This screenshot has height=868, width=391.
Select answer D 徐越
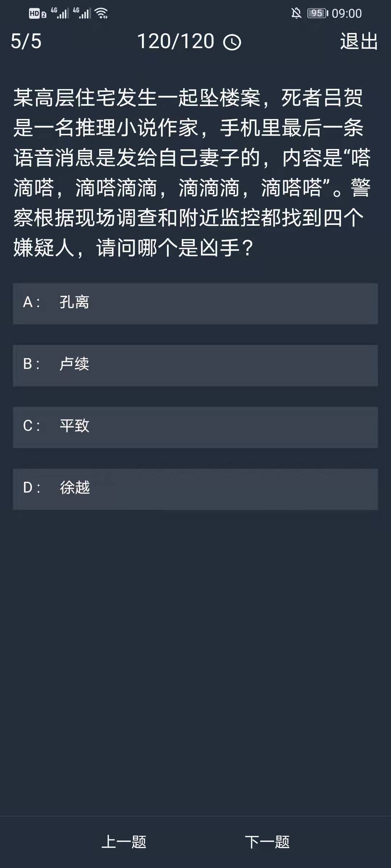[x=195, y=489]
